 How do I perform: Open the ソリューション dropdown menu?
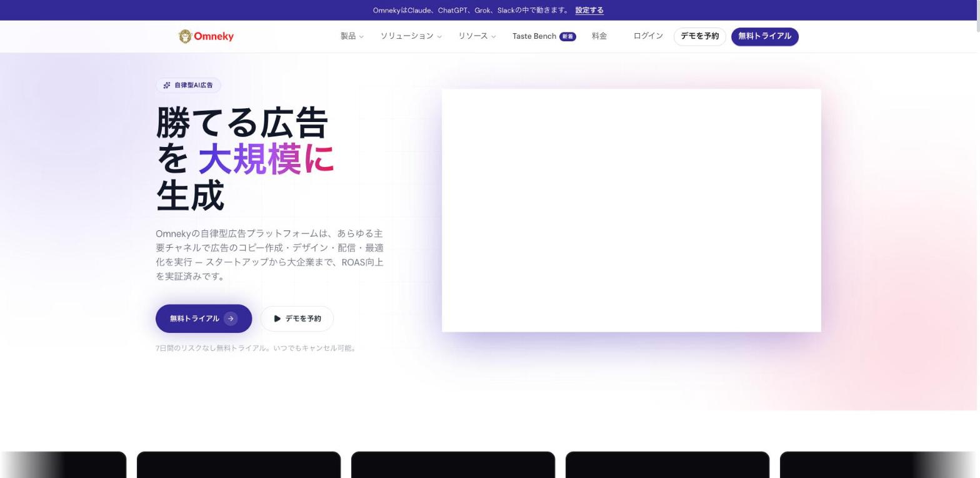point(411,36)
